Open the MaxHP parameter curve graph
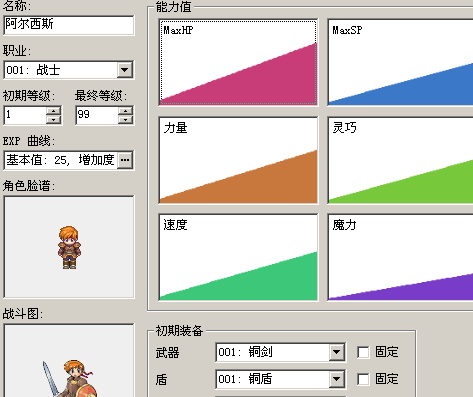The width and height of the screenshot is (473, 397). click(238, 62)
